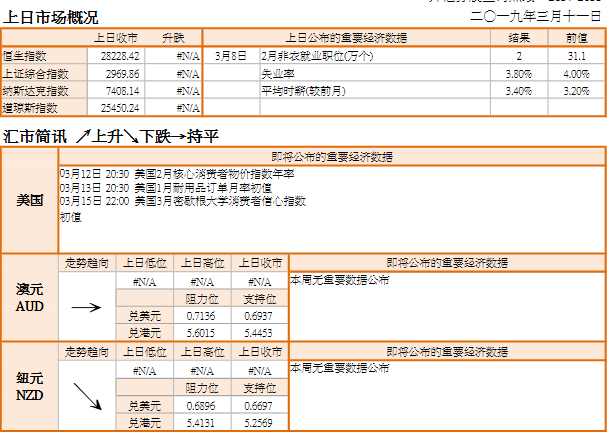
Task: Select AUD 兑美元 resistance value 0.7136
Action: point(200,316)
